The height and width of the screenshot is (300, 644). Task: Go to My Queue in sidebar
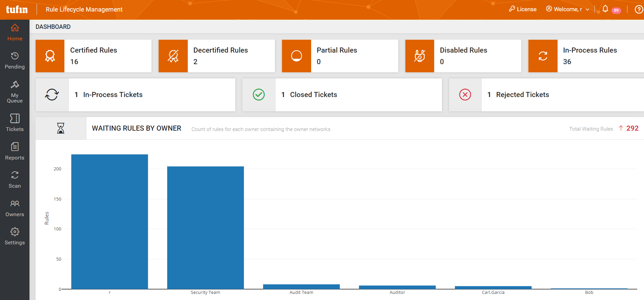click(15, 92)
